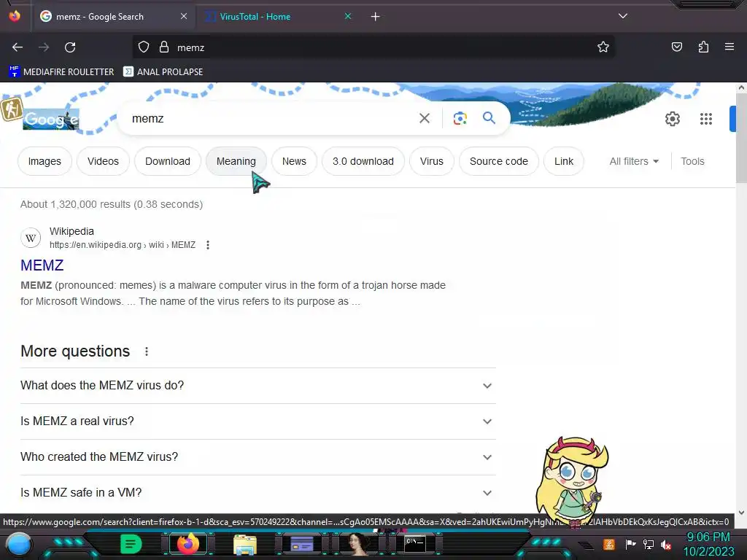Select the Virus filter chip
The image size is (747, 560).
432,161
